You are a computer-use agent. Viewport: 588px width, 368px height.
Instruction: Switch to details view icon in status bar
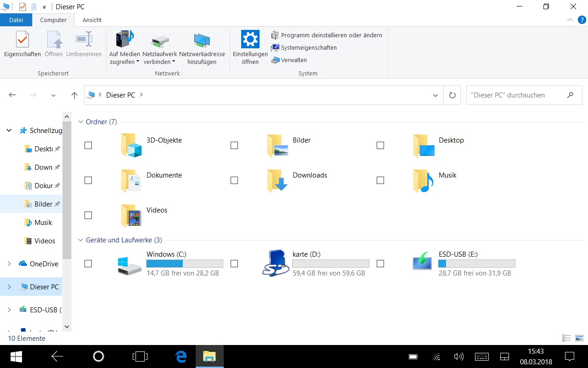[x=566, y=338]
